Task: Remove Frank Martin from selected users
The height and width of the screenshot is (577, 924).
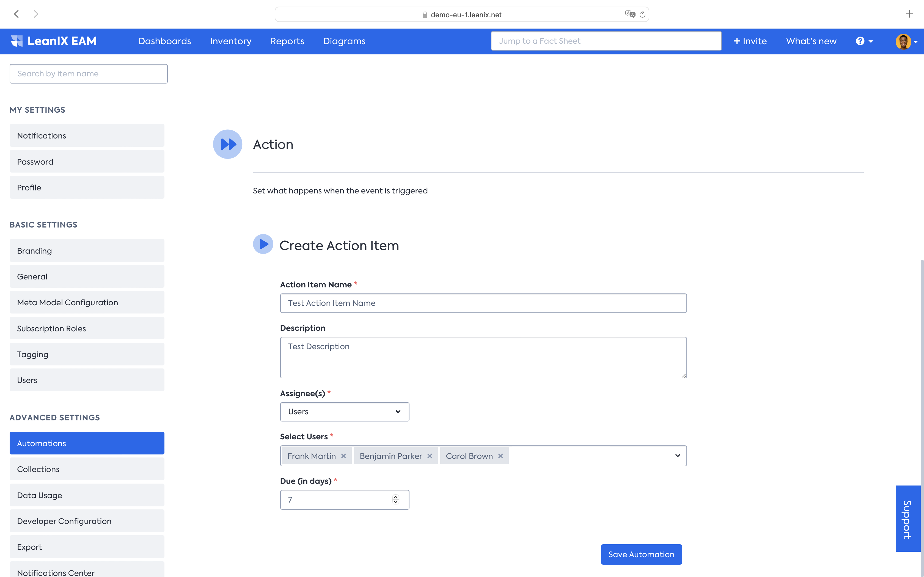Action: click(343, 456)
